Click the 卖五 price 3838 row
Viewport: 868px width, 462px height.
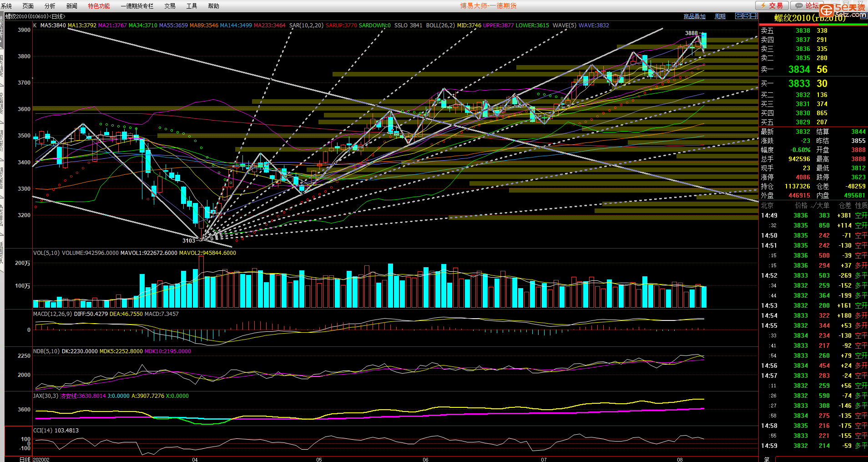click(813, 31)
